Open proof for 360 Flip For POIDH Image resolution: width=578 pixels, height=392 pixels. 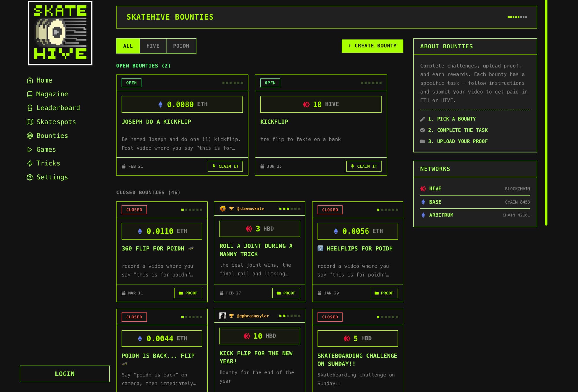coord(188,293)
